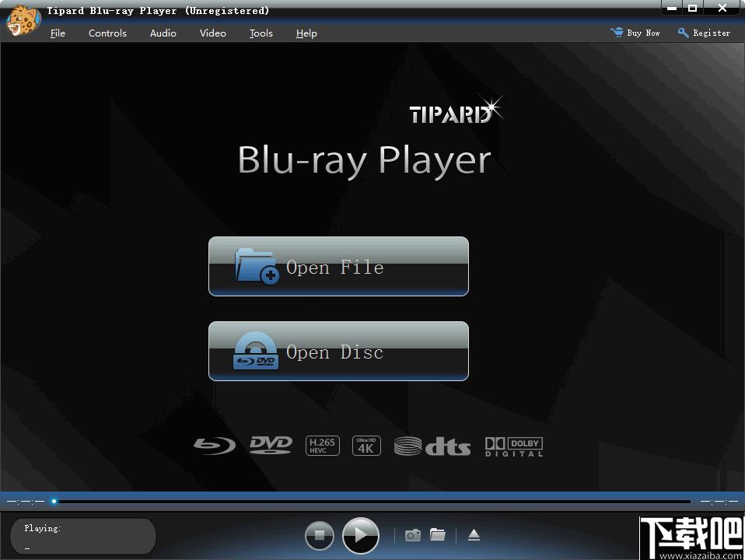The height and width of the screenshot is (560, 745).
Task: Stop playback with the stop button
Action: coord(320,535)
